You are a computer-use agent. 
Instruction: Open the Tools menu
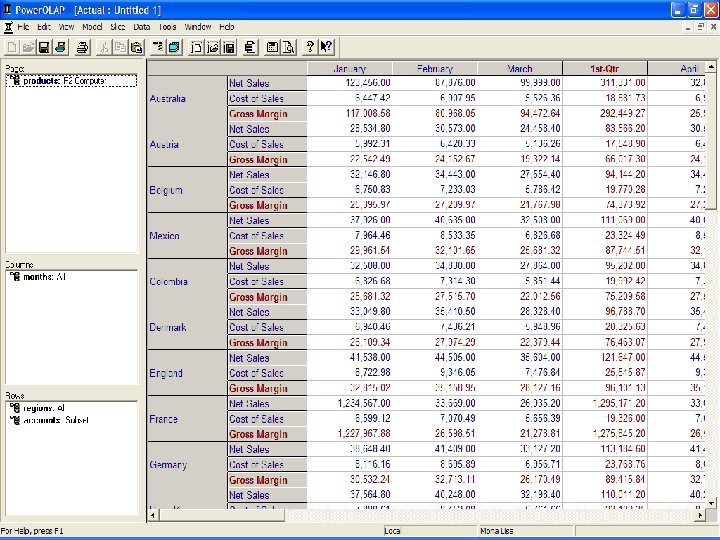(x=168, y=27)
